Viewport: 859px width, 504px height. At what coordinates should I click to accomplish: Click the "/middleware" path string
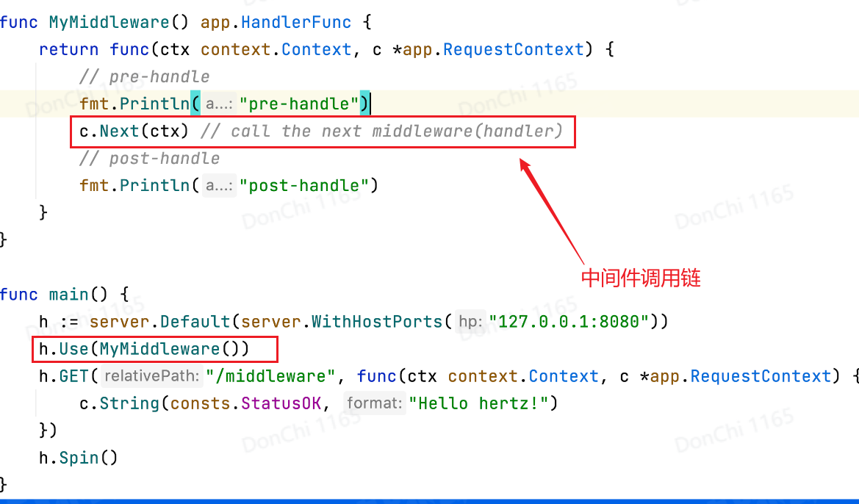click(x=270, y=376)
